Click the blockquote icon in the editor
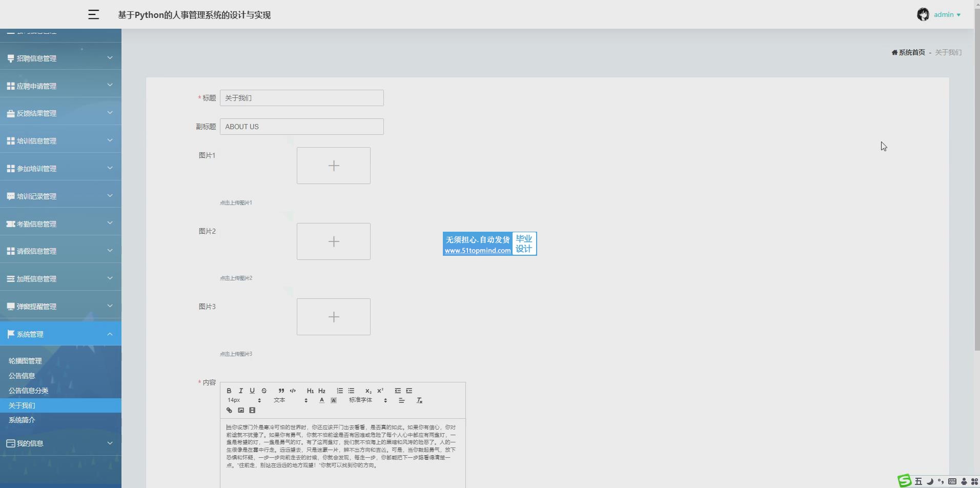 coord(281,391)
